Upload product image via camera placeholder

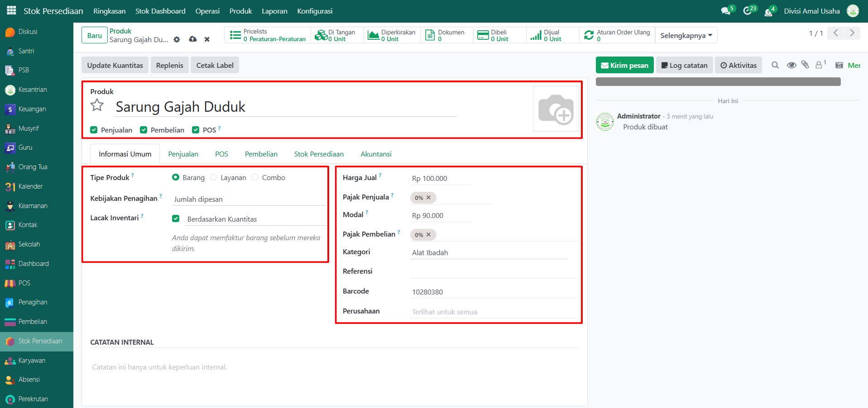click(x=556, y=109)
